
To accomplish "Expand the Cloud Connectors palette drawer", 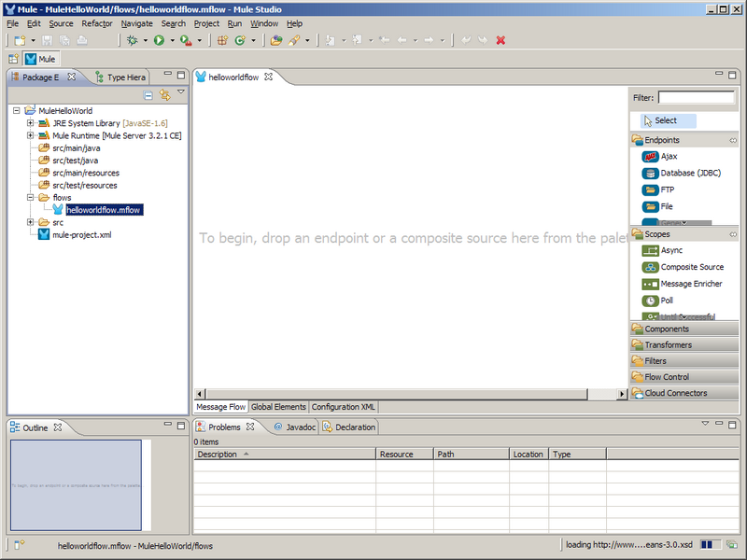I will tap(684, 393).
